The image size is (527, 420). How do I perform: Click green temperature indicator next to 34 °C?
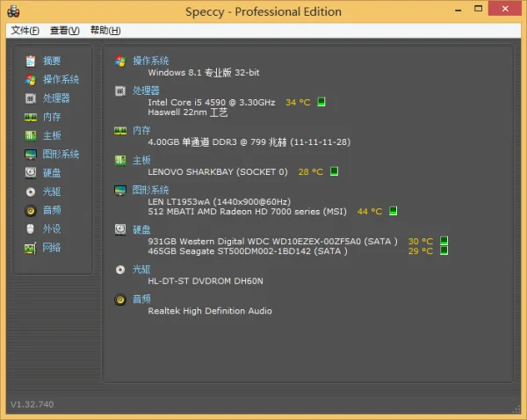pyautogui.click(x=321, y=102)
